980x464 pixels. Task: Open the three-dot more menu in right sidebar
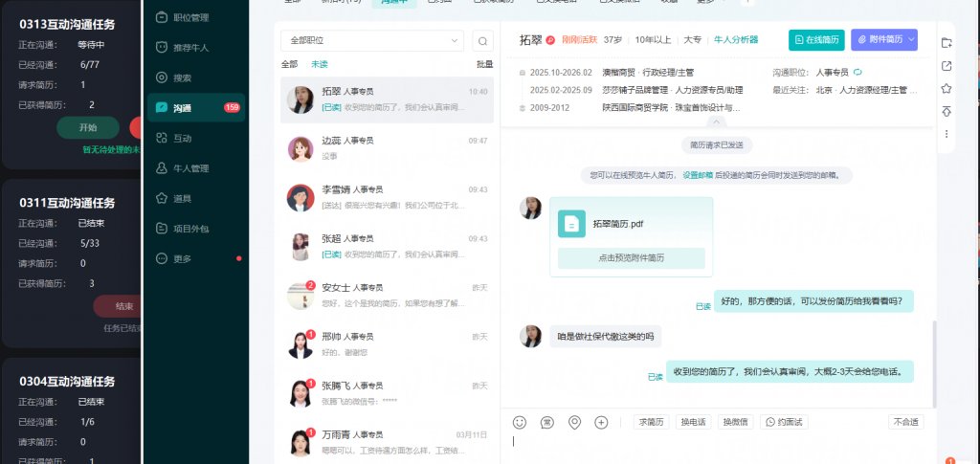947,134
